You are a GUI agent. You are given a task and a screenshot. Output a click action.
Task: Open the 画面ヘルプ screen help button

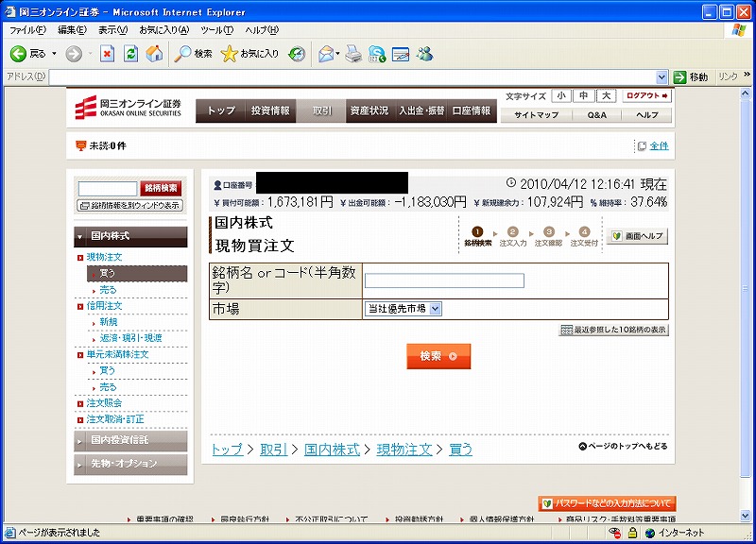coord(637,236)
